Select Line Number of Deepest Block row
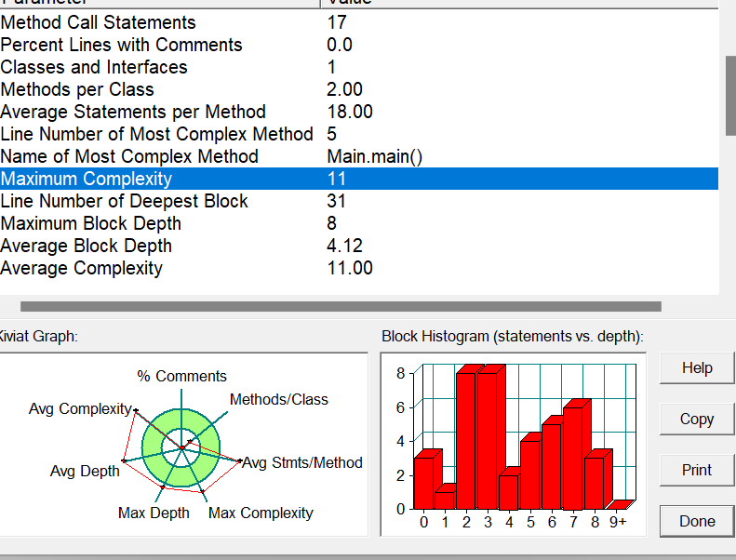The image size is (736, 560). click(x=359, y=201)
